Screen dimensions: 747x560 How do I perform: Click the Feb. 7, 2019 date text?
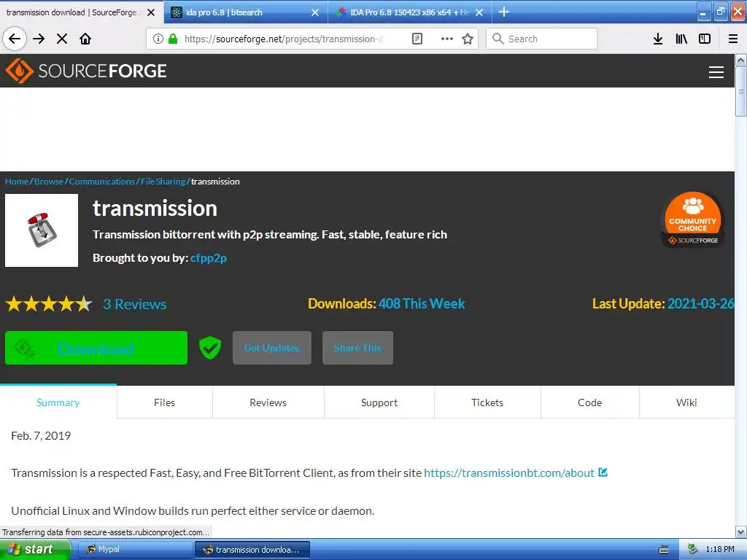[x=41, y=436]
